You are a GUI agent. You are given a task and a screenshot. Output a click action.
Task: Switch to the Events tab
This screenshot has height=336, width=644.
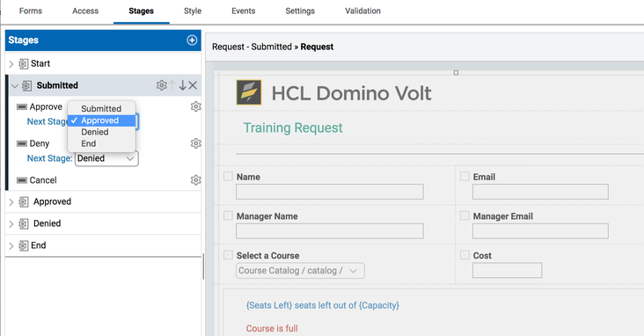point(243,11)
